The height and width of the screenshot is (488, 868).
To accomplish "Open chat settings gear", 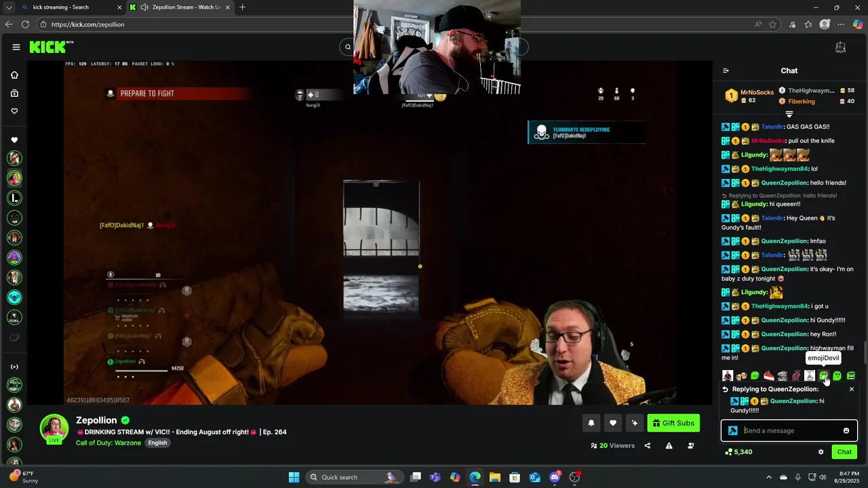I will click(821, 452).
